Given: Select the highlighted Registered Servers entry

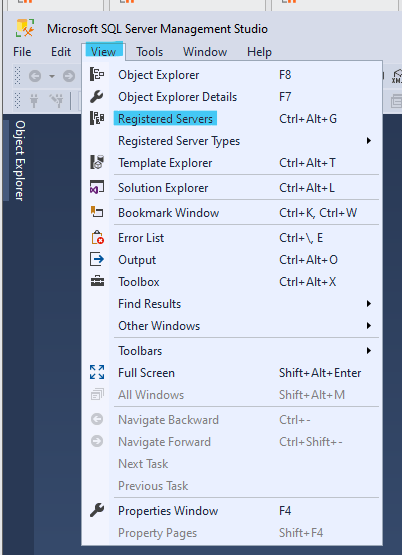Looking at the screenshot, I should pyautogui.click(x=232, y=119).
